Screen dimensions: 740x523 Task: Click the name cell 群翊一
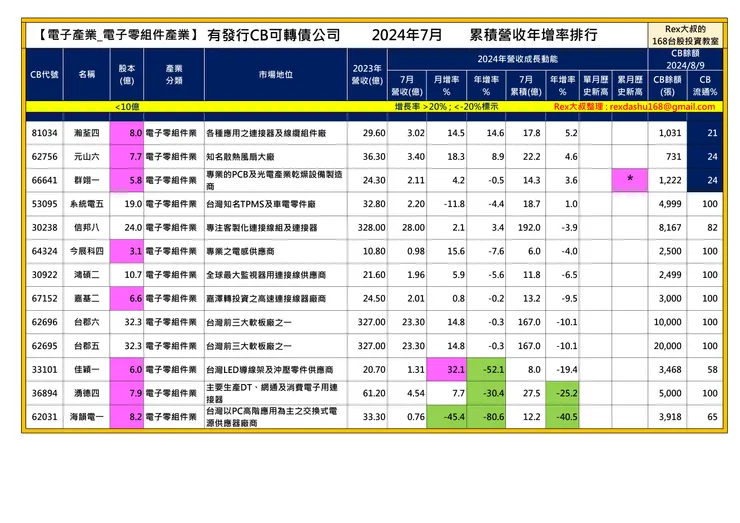[x=87, y=180]
